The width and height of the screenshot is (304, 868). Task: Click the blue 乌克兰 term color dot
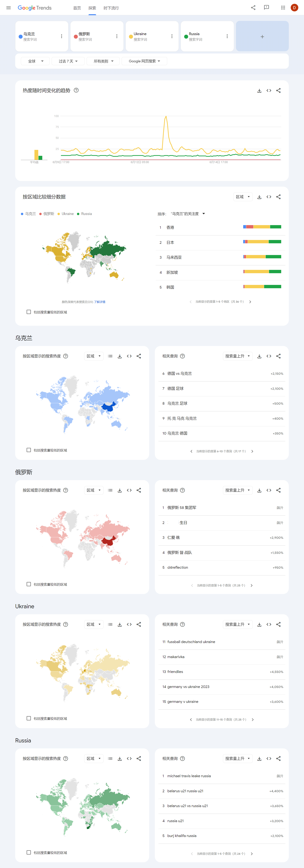[x=21, y=37]
